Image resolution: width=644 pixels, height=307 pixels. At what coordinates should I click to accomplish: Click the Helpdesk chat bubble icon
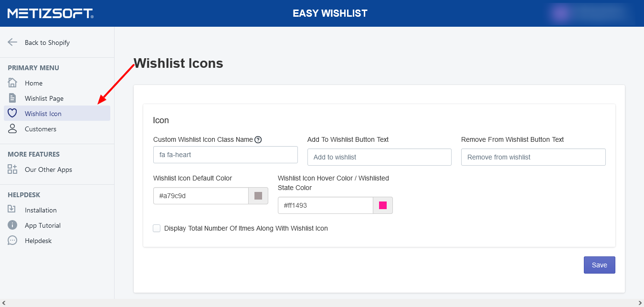[12, 240]
